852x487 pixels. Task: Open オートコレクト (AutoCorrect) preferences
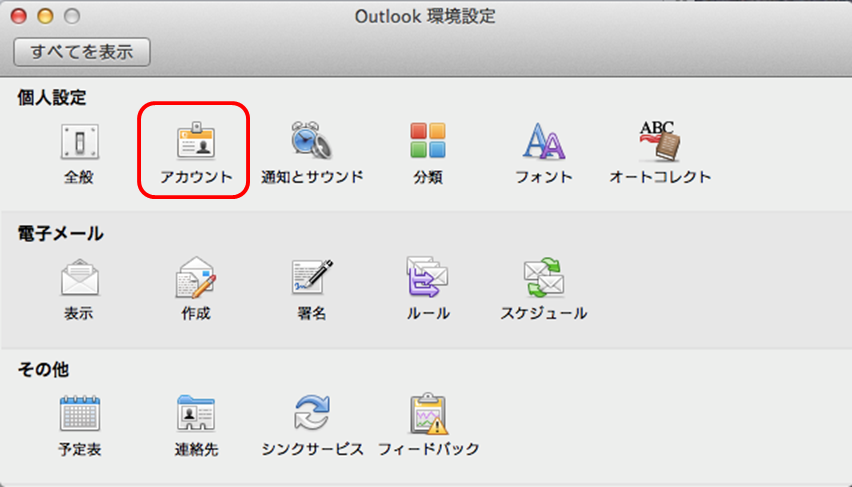[x=660, y=143]
